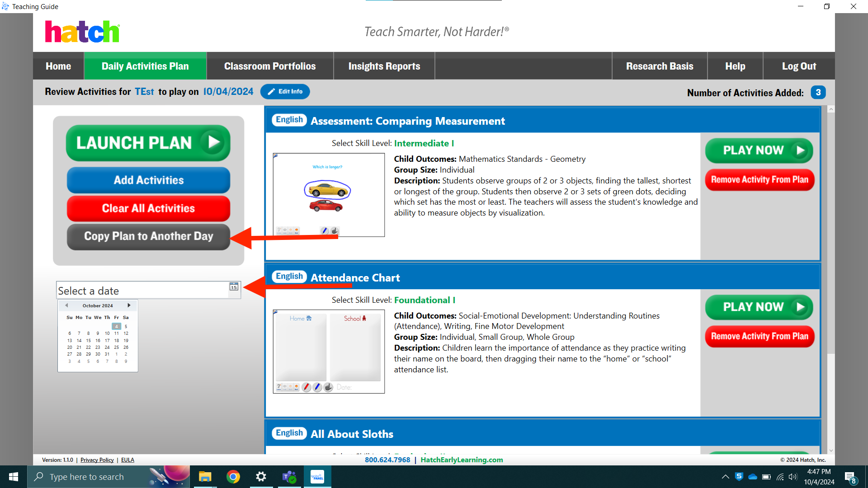
Task: Open Insights Reports tab
Action: click(384, 66)
